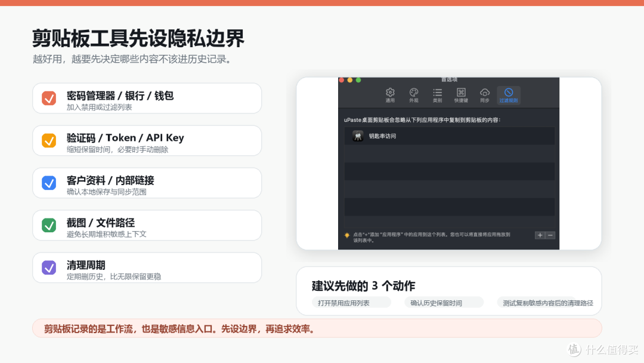This screenshot has width=644, height=363.
Task: Click the heading 客户资料 / 内部链接
Action: [110, 180]
